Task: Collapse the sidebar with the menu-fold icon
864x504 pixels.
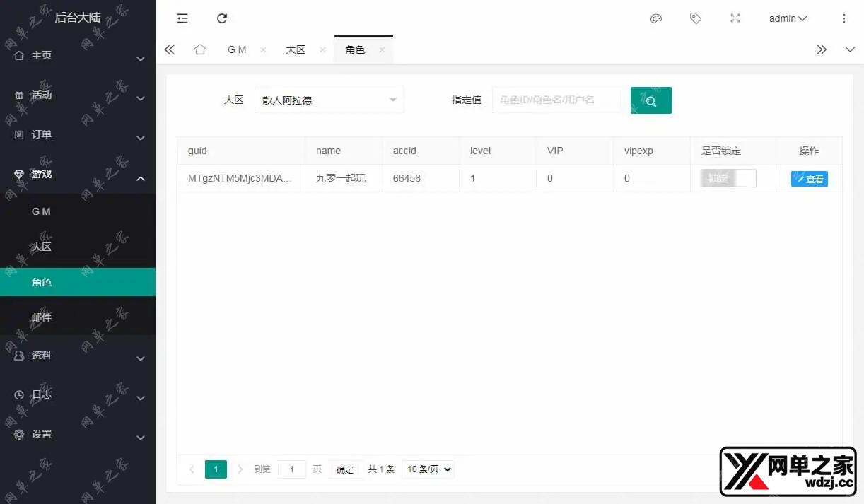Action: point(182,18)
